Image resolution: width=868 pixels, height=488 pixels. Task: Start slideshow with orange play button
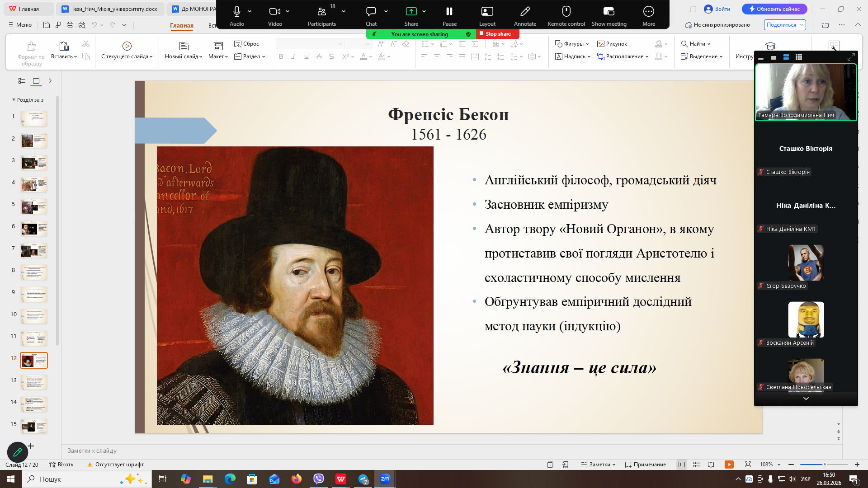(x=729, y=465)
